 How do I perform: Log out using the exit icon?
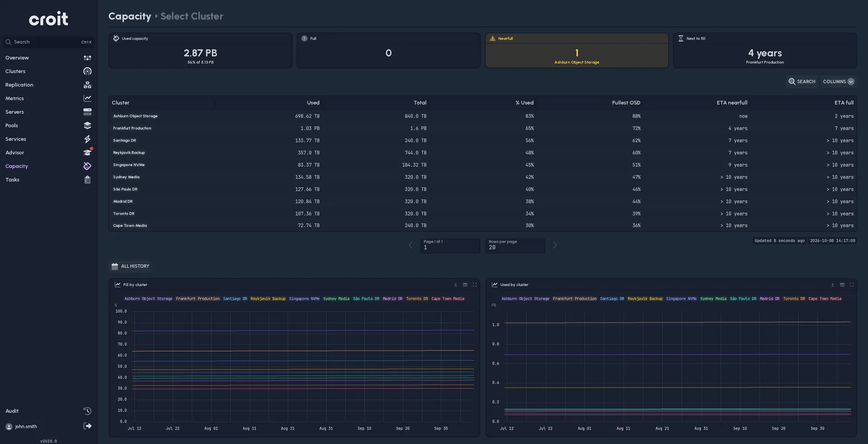click(87, 426)
